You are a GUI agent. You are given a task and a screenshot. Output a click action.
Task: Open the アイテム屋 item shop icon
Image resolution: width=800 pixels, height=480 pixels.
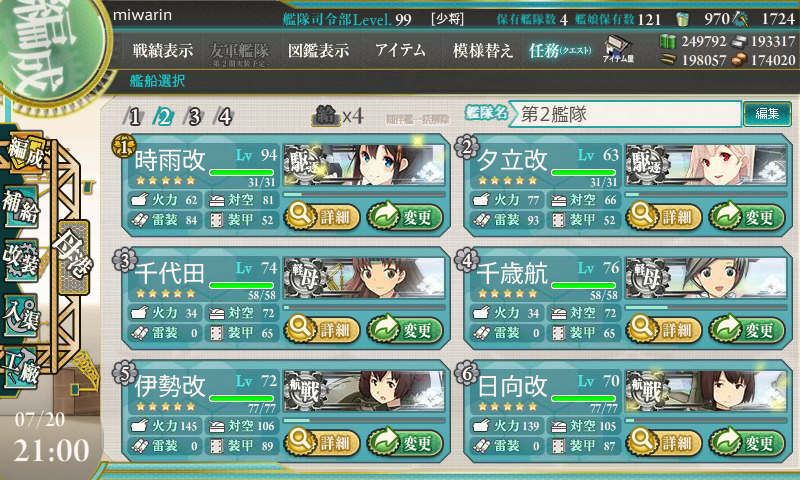tap(618, 49)
